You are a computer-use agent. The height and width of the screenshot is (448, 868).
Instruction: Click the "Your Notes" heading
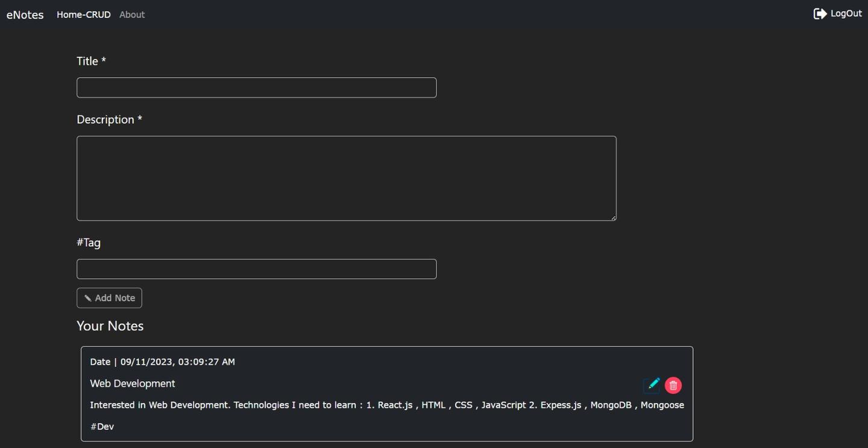[x=110, y=326]
